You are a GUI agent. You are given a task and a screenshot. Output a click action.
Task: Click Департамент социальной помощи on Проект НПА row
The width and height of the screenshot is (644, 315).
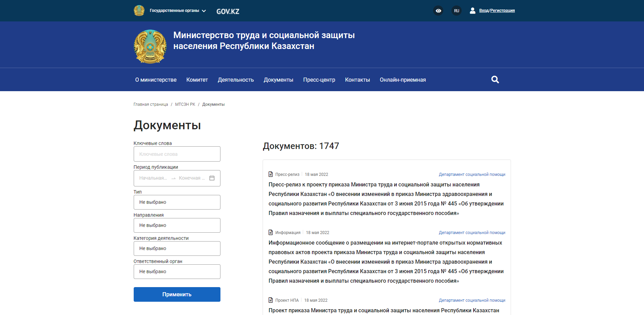point(472,300)
